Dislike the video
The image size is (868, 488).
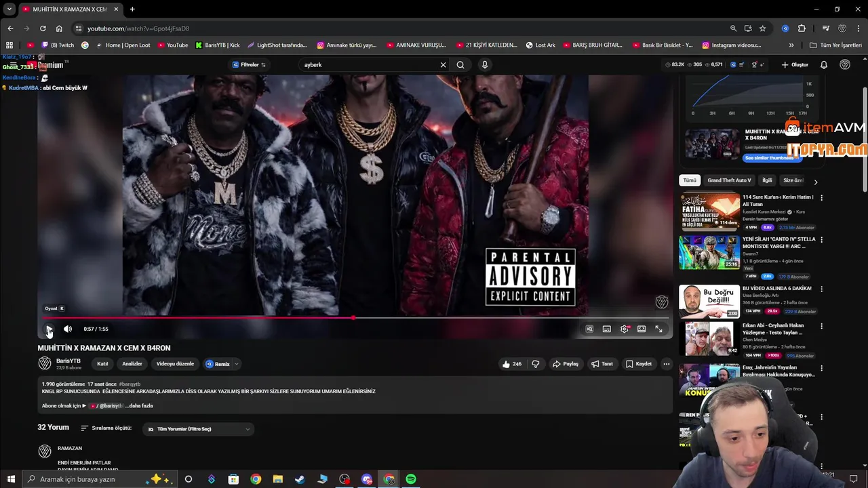tap(536, 364)
